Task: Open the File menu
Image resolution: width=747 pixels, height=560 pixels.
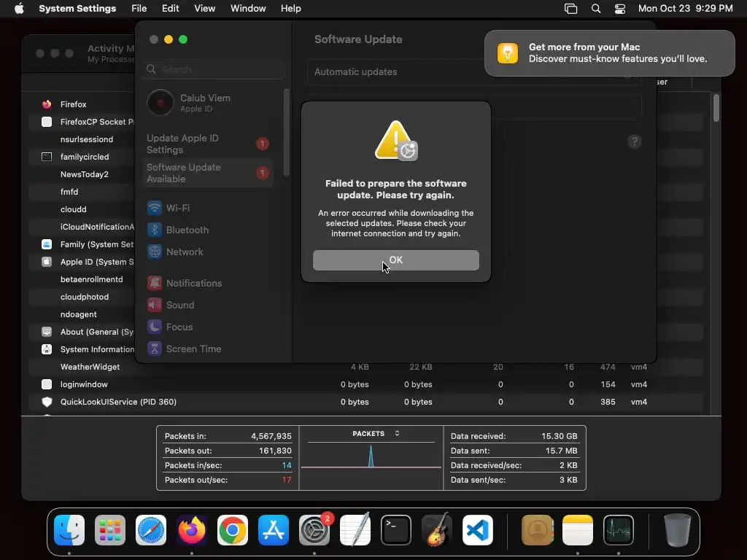Action: (139, 9)
